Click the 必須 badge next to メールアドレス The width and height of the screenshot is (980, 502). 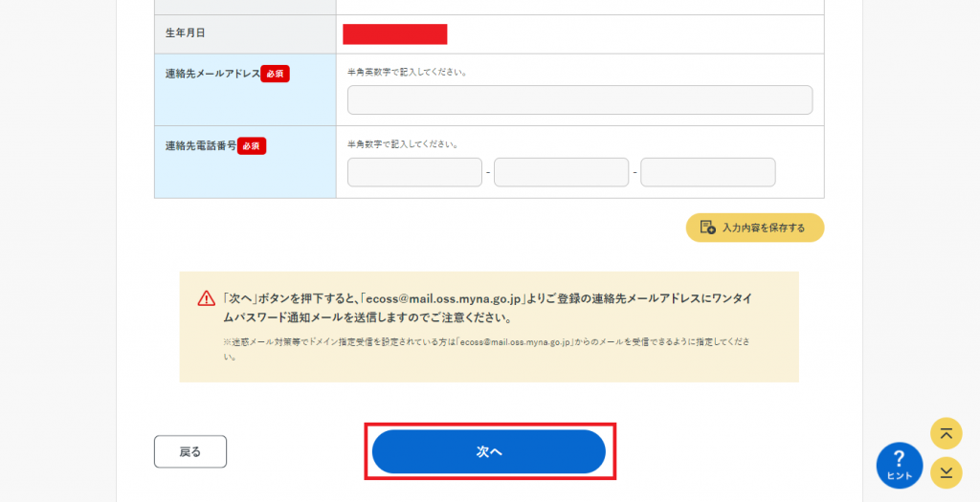pyautogui.click(x=275, y=74)
